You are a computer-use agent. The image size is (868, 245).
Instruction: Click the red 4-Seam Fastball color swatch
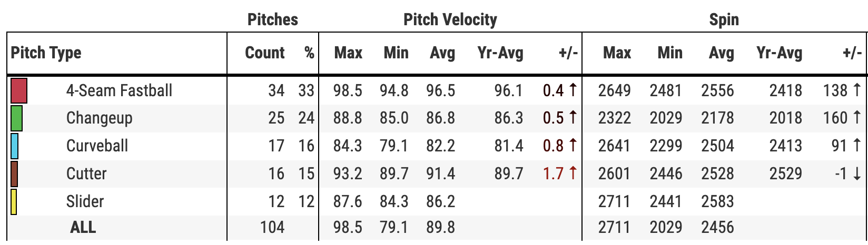pos(19,90)
